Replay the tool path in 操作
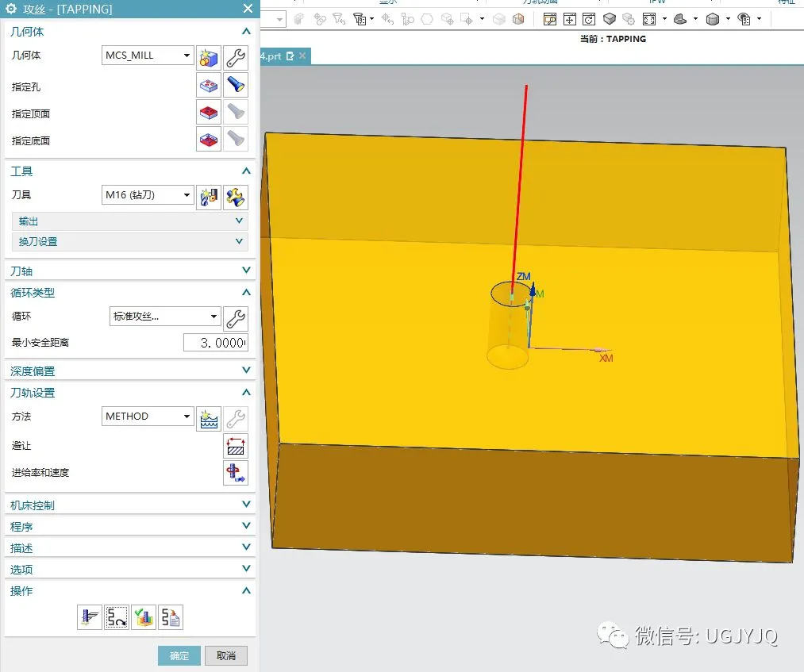This screenshot has height=672, width=804. coord(117,617)
